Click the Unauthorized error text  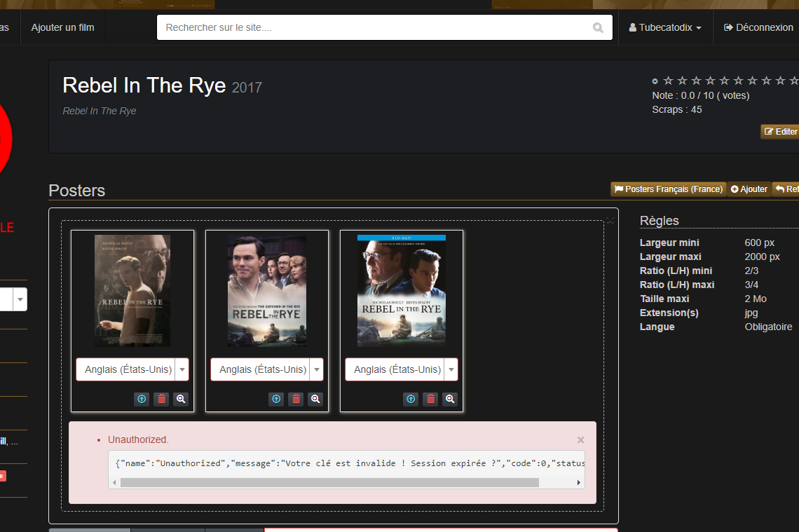(138, 439)
